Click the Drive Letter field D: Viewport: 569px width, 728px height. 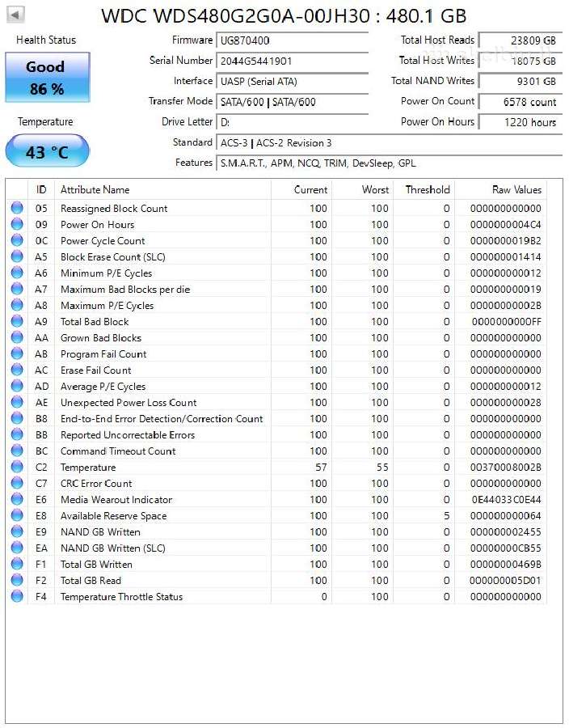292,122
